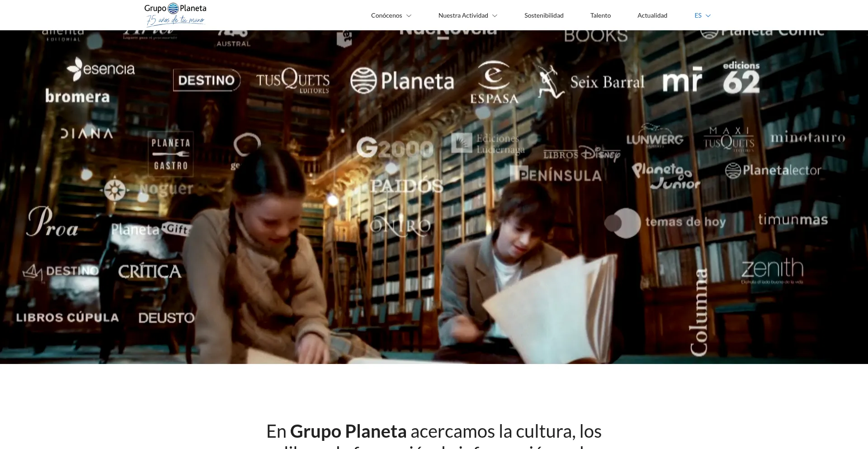The image size is (868, 449).
Task: Open the Talento section
Action: (x=600, y=15)
